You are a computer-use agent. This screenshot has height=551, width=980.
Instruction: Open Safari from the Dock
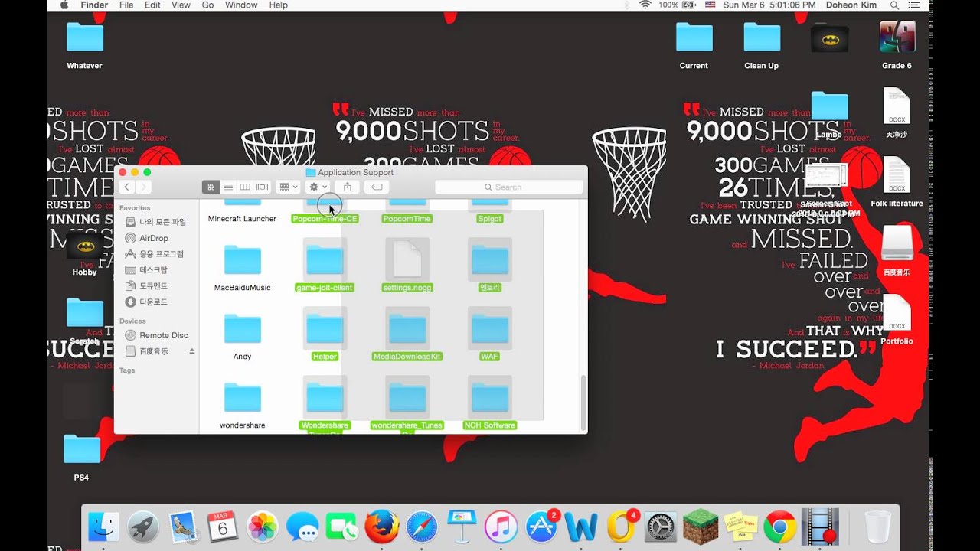tap(422, 527)
